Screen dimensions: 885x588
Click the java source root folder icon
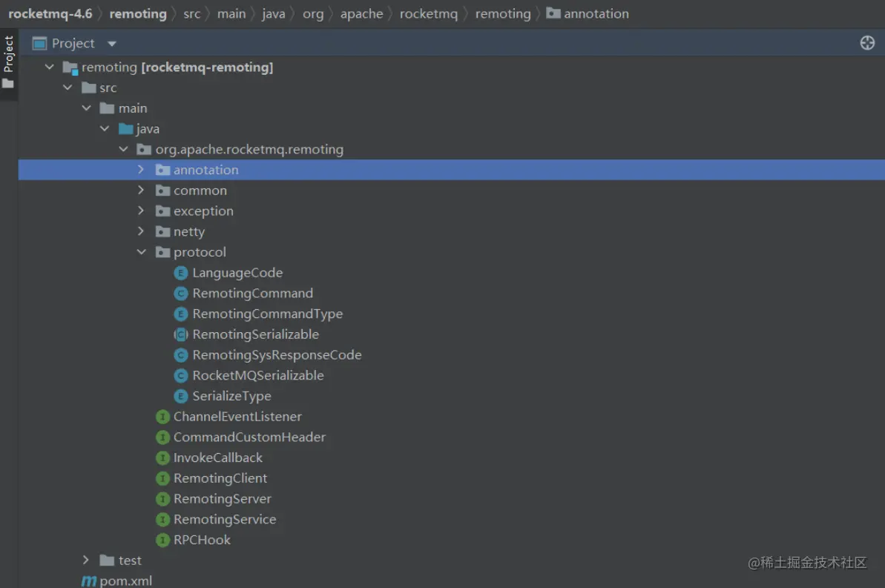(x=126, y=129)
